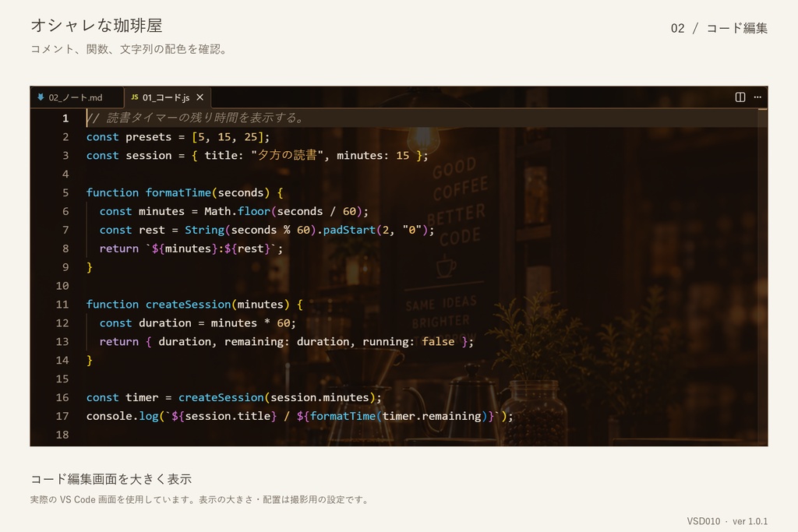Click the version text VSD010 · ver 1.0.1
This screenshot has width=798, height=532.
pyautogui.click(x=727, y=521)
